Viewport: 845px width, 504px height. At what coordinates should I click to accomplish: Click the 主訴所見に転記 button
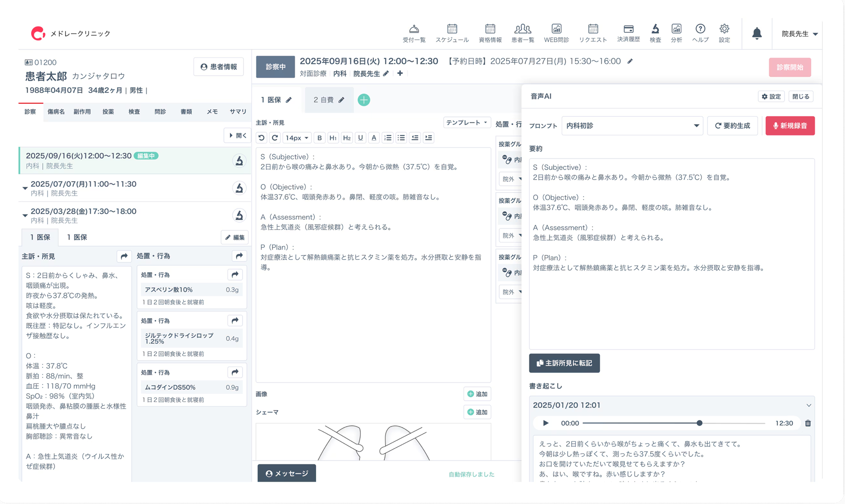coord(564,363)
